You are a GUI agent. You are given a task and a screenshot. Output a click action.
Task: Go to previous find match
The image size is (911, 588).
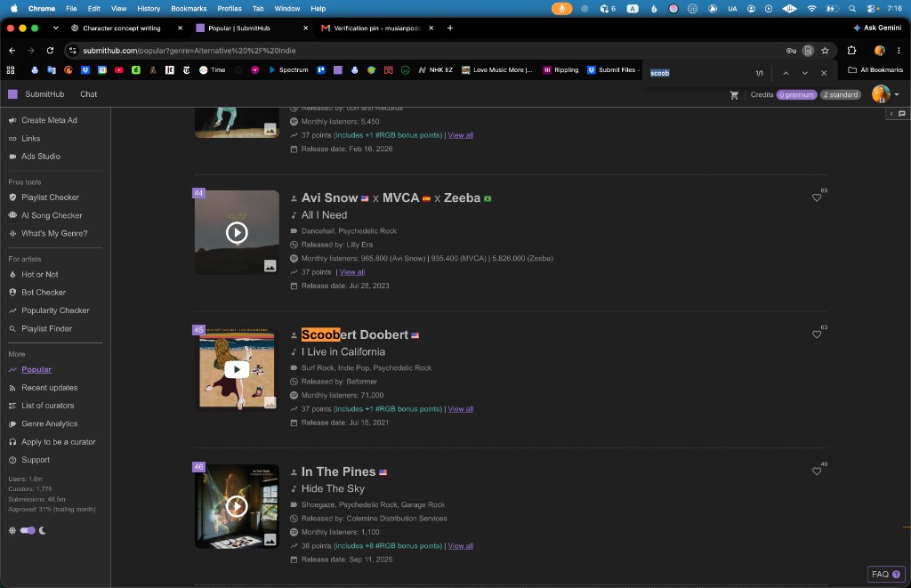[786, 73]
